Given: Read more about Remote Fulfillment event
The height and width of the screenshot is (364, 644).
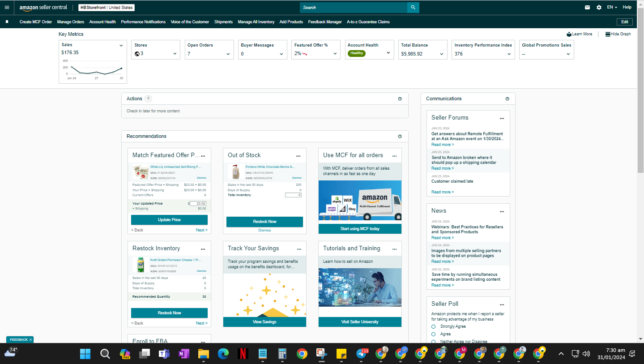Looking at the screenshot, I should pos(443,145).
